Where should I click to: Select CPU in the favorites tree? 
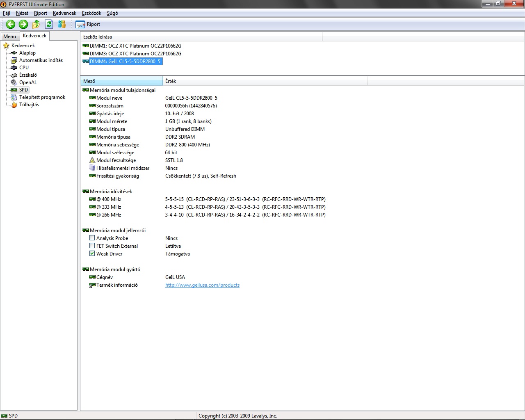pyautogui.click(x=20, y=68)
